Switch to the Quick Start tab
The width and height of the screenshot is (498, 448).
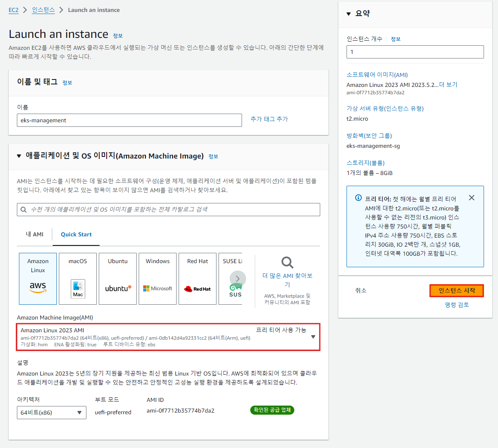pos(76,234)
